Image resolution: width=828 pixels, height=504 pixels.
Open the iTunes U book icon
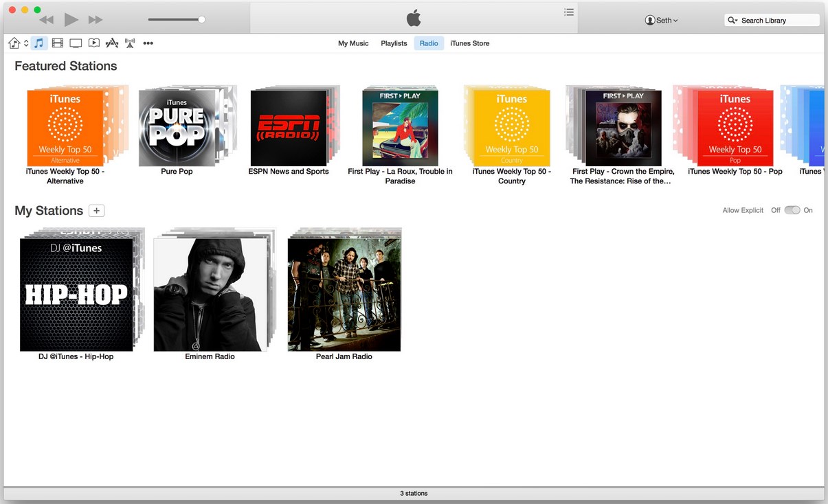point(94,43)
